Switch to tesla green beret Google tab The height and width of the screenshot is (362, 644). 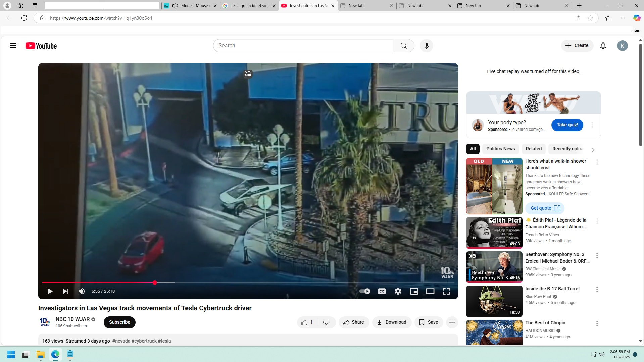click(x=249, y=6)
